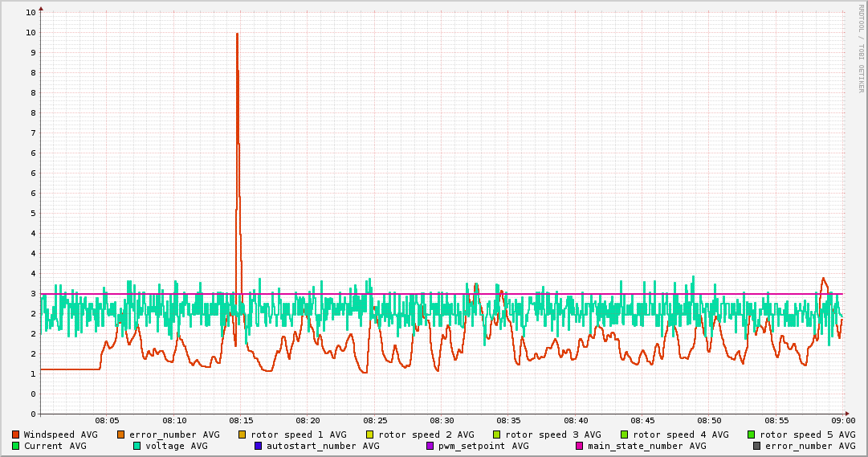Click the rotor speed 2 AVG color swatch
Image resolution: width=868 pixels, height=457 pixels.
click(x=370, y=435)
